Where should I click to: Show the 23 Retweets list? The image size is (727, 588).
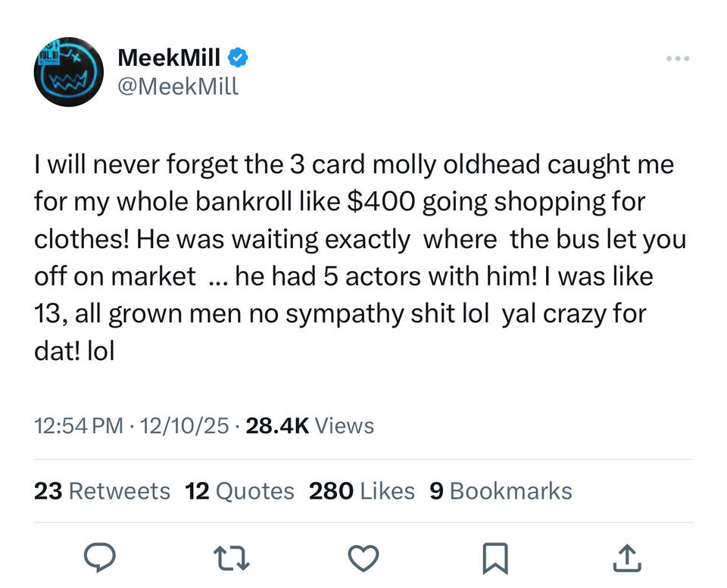[102, 491]
